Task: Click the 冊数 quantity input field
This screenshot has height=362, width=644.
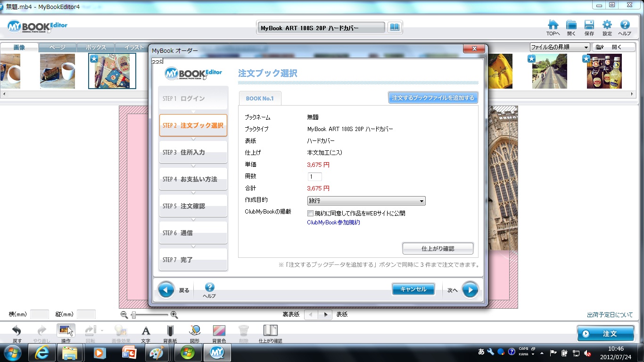Action: tap(314, 177)
